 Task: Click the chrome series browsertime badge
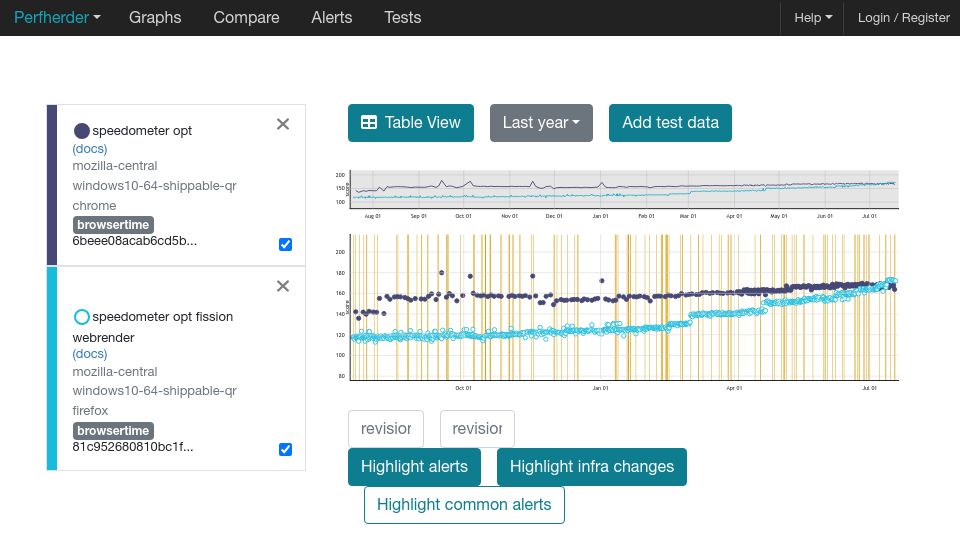tap(113, 225)
